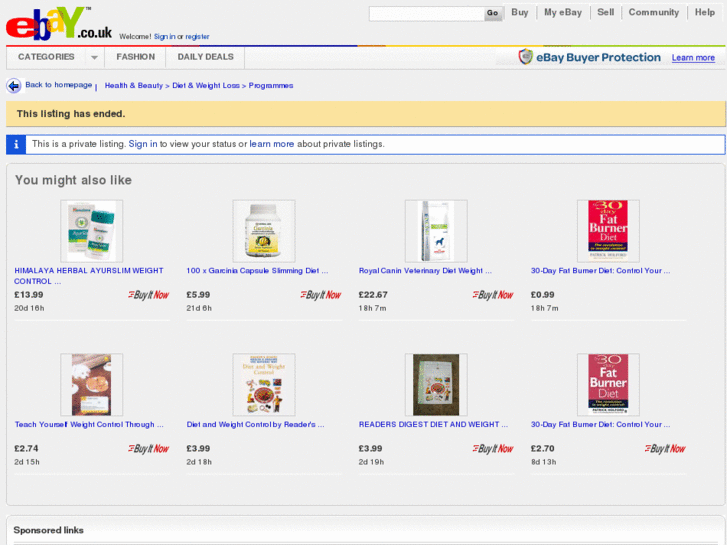Screen dimensions: 727x545
Task: Open £0.99 30-Day Fat Burner Diet thumbnail
Action: click(x=608, y=231)
